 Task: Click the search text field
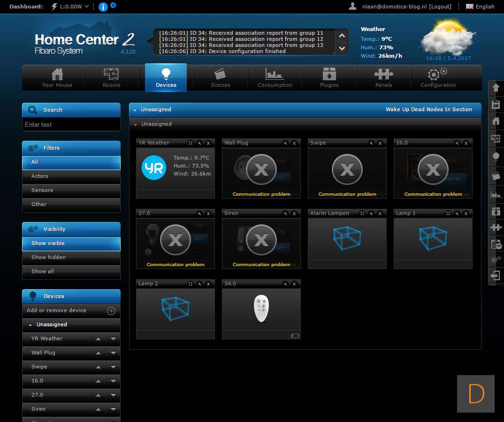click(71, 124)
